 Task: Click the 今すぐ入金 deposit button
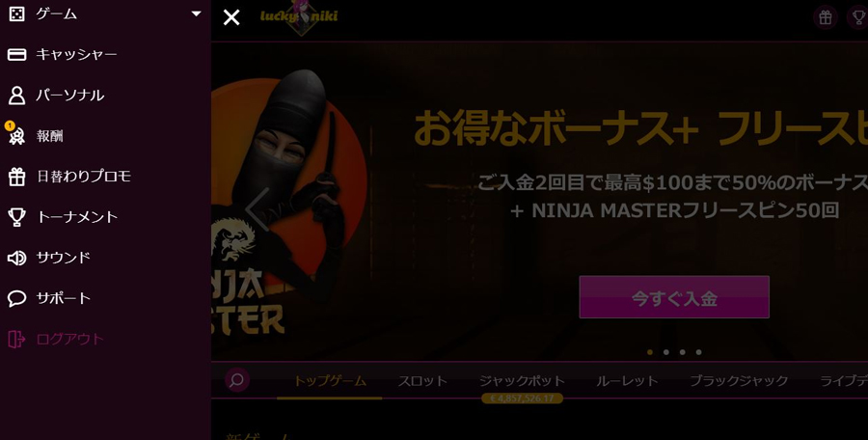[674, 297]
